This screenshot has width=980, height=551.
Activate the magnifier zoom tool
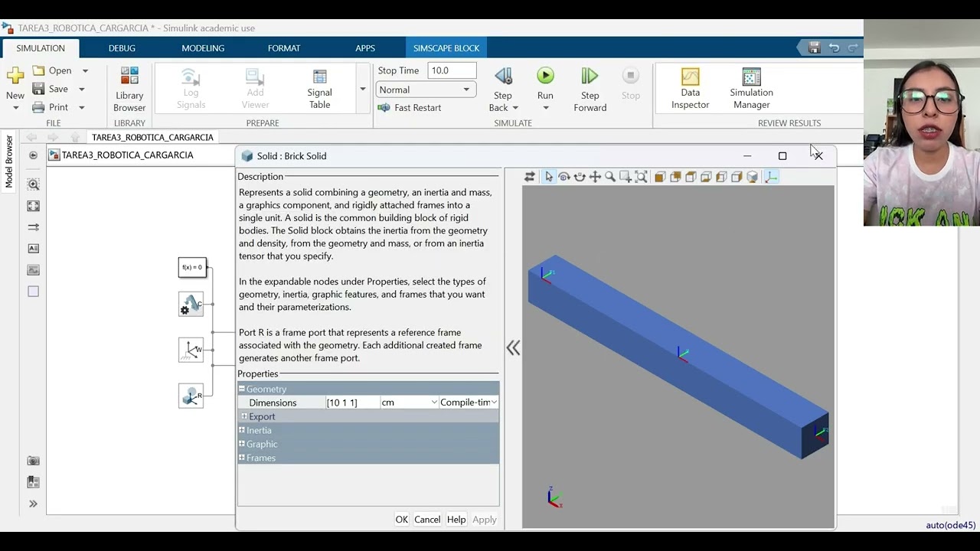pos(610,177)
